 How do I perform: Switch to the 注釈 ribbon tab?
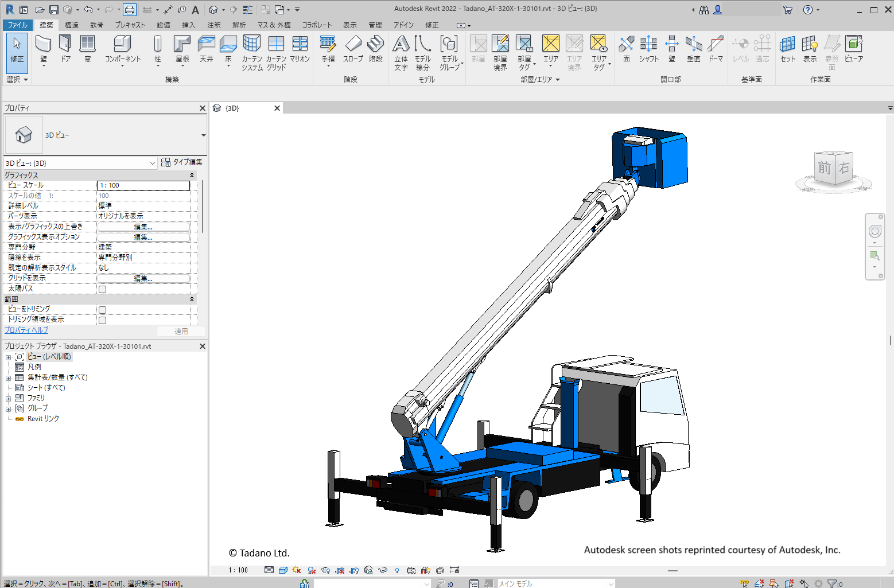(214, 25)
